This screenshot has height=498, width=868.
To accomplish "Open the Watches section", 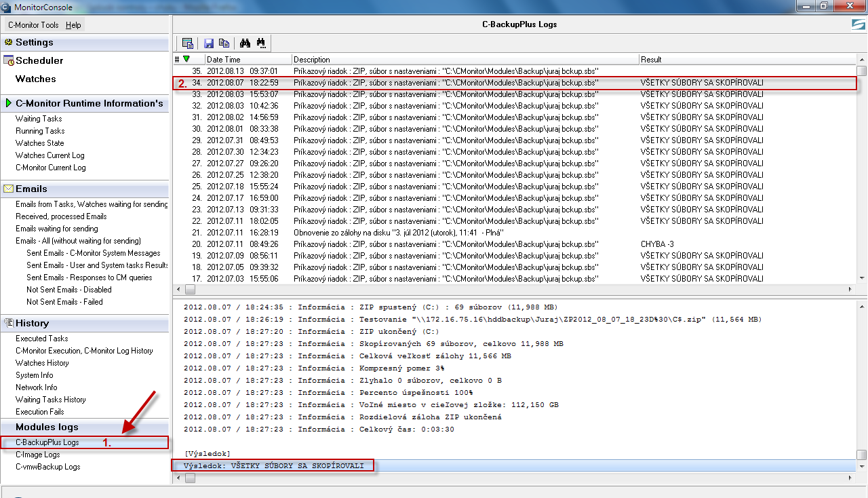I will pyautogui.click(x=36, y=79).
